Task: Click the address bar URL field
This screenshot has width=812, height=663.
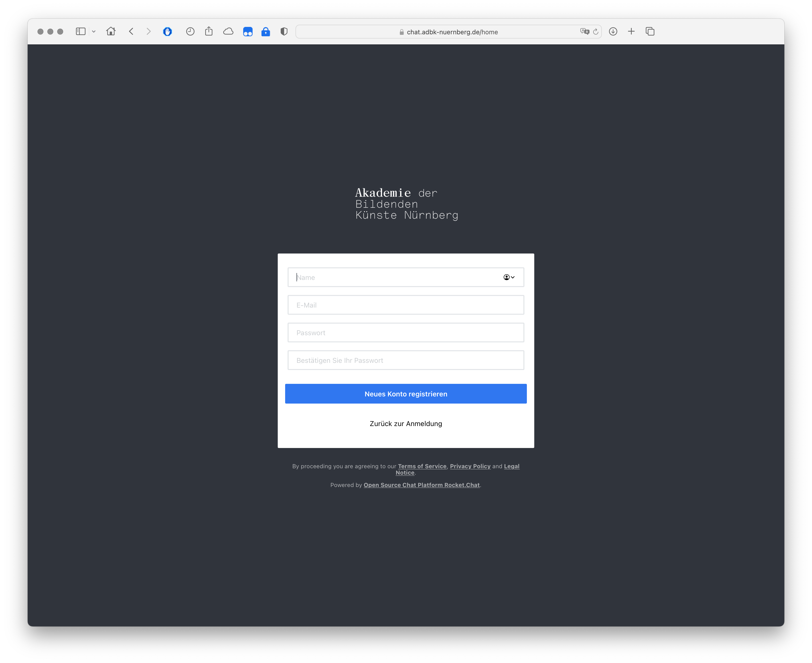Action: pyautogui.click(x=449, y=32)
